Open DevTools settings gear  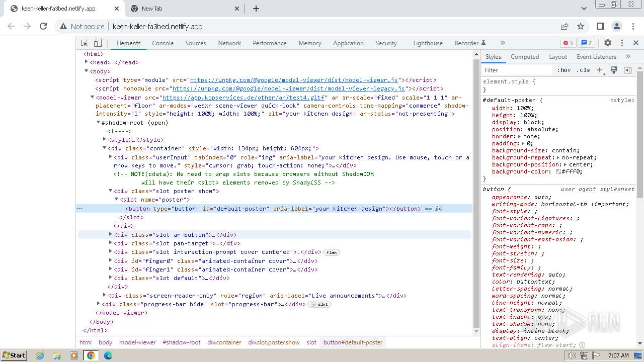coord(608,43)
